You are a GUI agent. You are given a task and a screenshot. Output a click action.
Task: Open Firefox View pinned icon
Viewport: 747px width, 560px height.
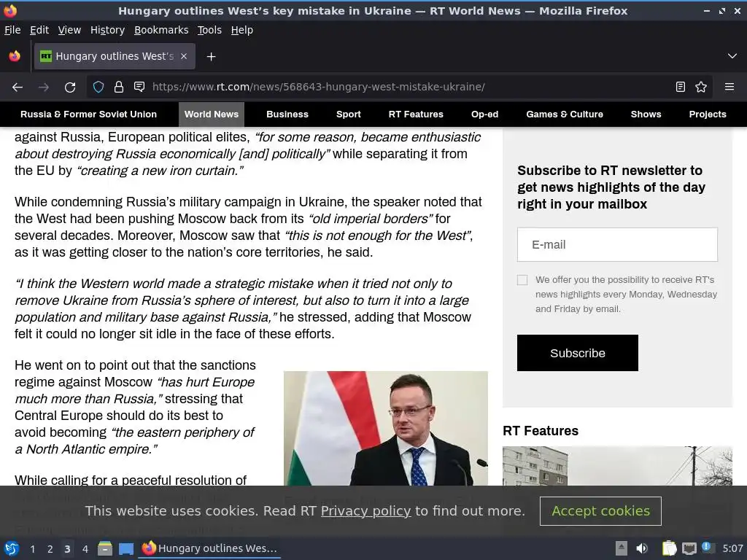tap(15, 56)
